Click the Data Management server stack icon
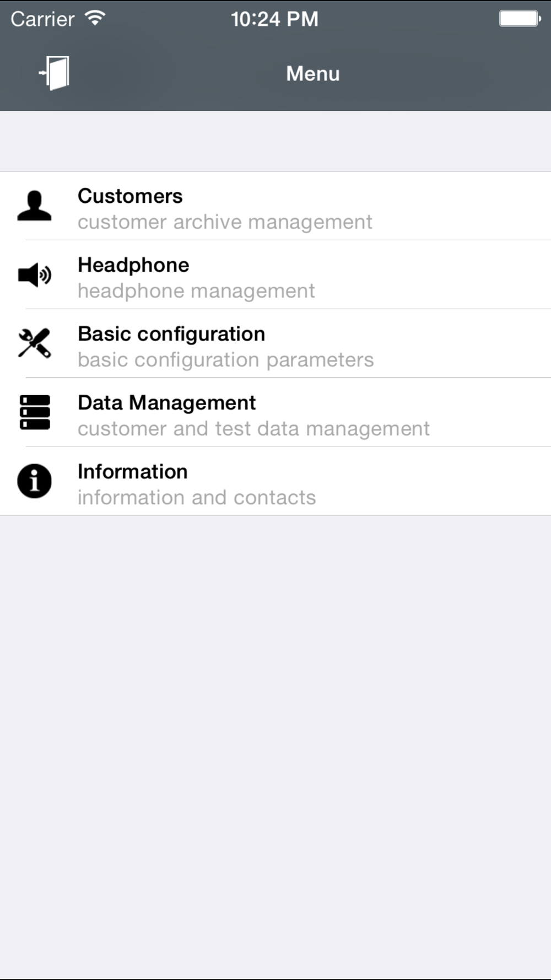 (34, 412)
